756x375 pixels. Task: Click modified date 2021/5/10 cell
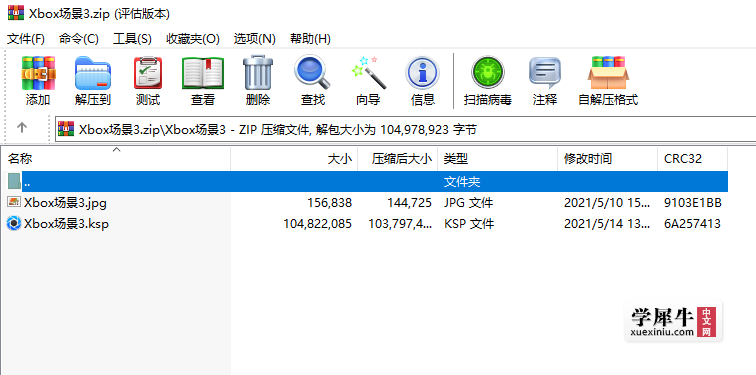coord(607,203)
